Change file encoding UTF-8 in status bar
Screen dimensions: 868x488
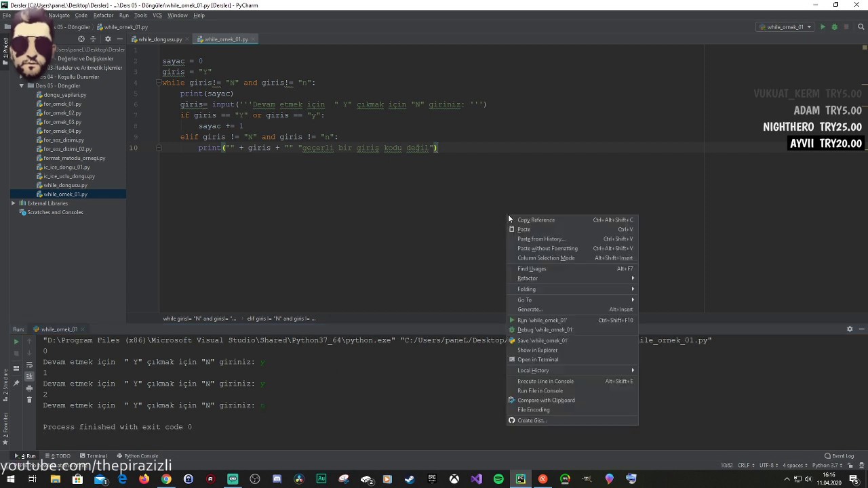click(768, 466)
